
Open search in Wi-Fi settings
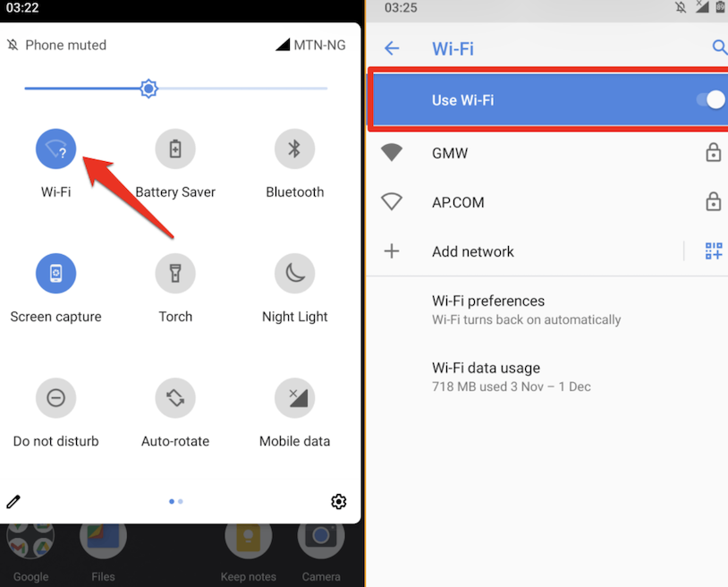[x=719, y=47]
